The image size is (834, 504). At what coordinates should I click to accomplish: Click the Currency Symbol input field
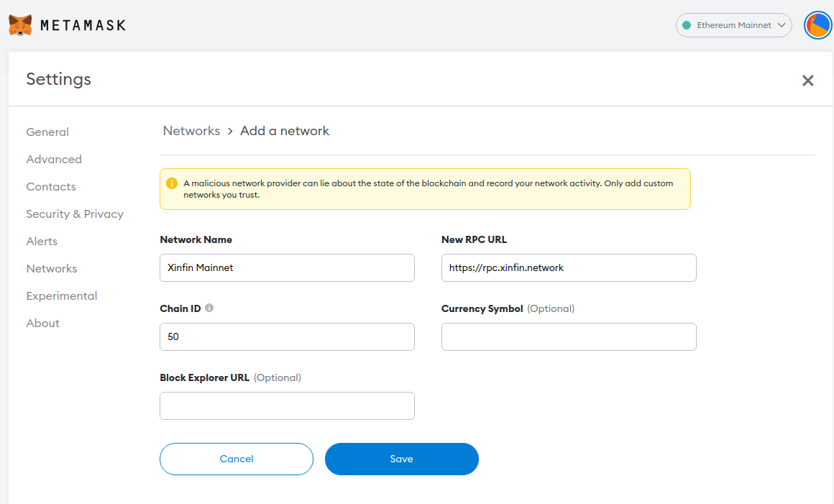click(x=568, y=336)
